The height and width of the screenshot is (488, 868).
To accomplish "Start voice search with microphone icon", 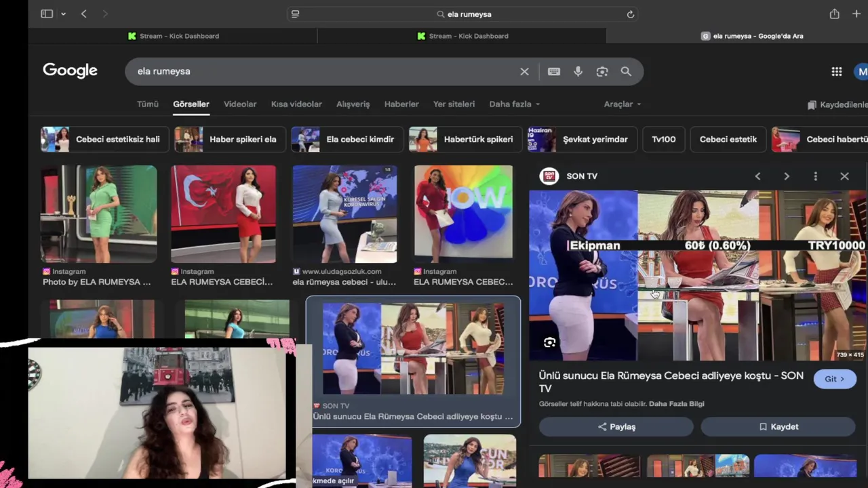I will tap(578, 71).
